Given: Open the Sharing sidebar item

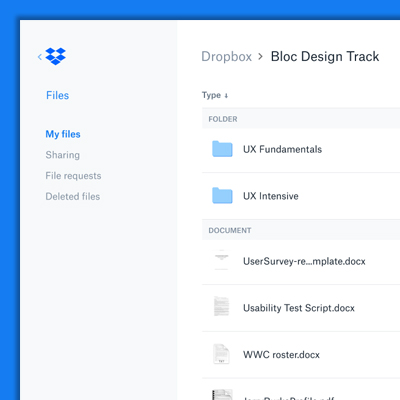Looking at the screenshot, I should click(63, 155).
